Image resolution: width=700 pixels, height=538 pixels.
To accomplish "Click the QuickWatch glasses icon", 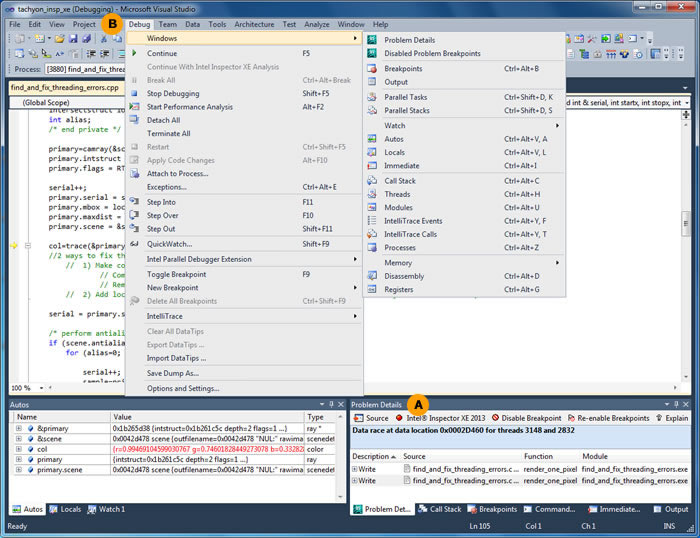I will tap(134, 243).
